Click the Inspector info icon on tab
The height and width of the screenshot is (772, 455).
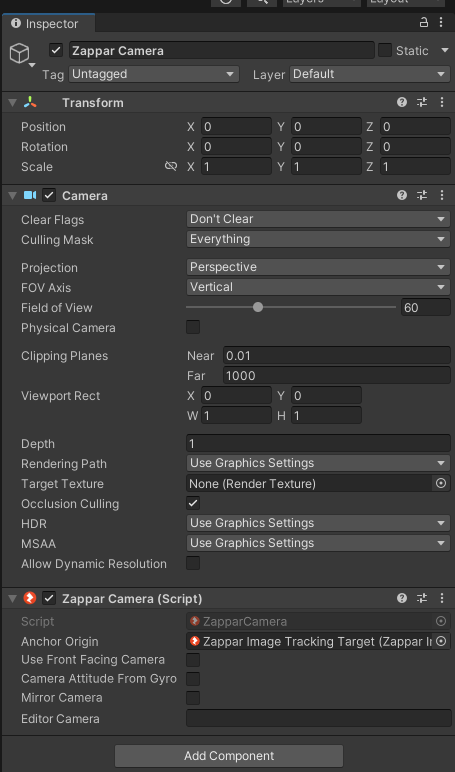(x=16, y=24)
